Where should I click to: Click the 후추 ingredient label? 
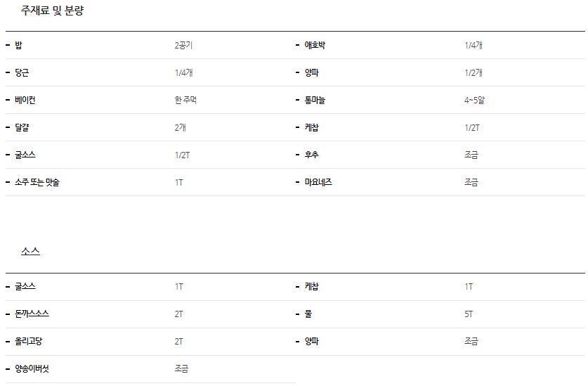[x=311, y=155]
